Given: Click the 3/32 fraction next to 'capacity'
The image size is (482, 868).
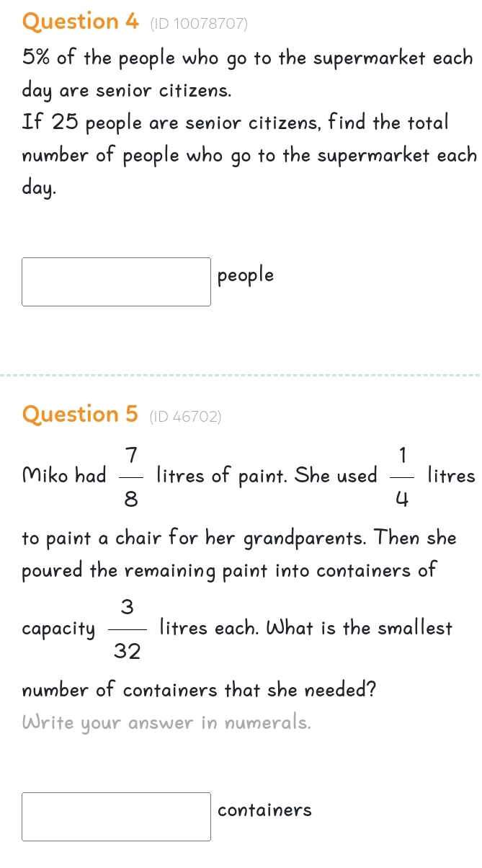Looking at the screenshot, I should click(128, 629).
